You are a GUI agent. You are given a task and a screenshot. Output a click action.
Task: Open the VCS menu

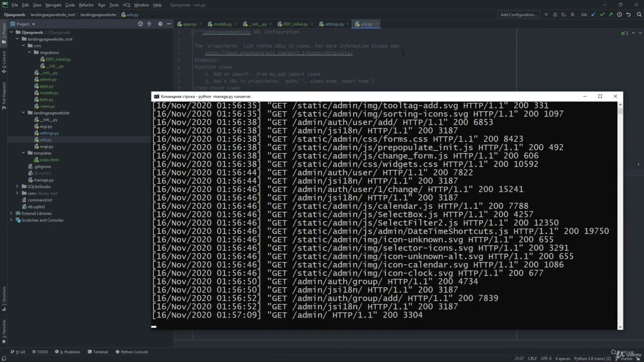[x=126, y=5]
